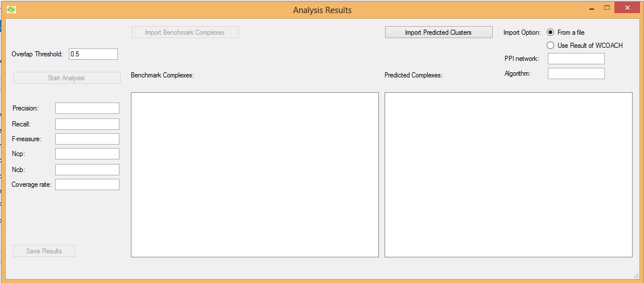
Task: Click the Recall result field
Action: click(x=87, y=124)
